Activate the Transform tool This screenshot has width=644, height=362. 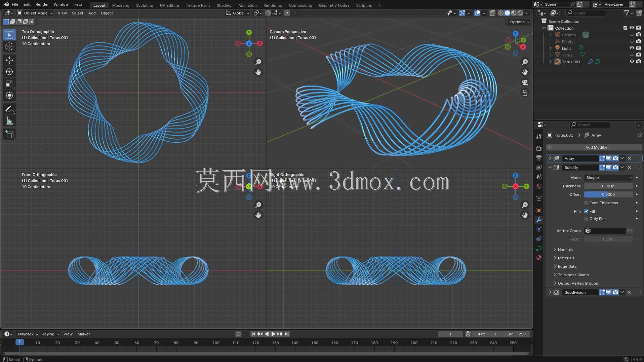9,95
